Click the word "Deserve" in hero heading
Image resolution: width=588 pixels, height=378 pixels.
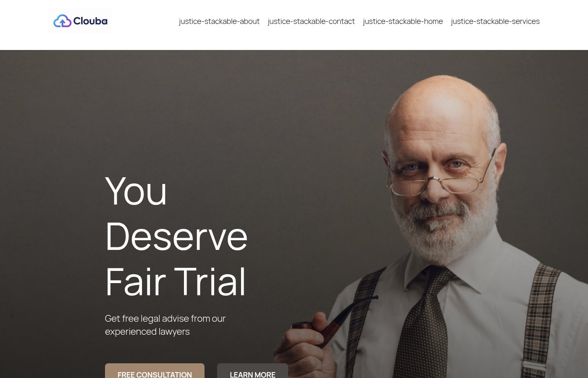[x=176, y=236]
